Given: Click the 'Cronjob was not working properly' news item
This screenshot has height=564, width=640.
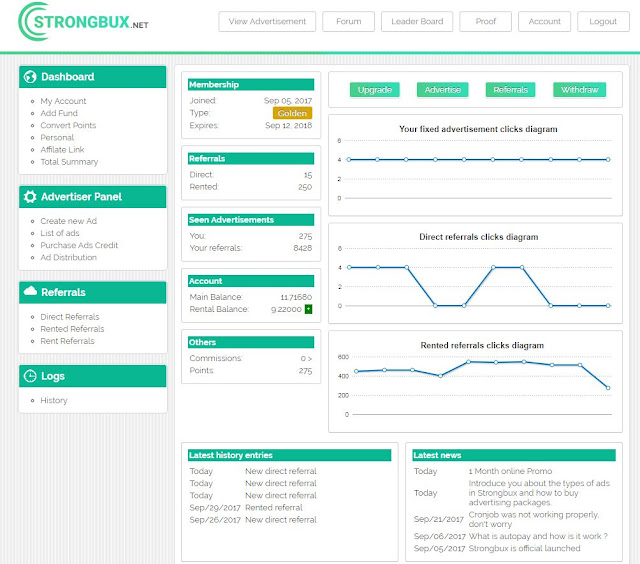Looking at the screenshot, I should tap(534, 519).
